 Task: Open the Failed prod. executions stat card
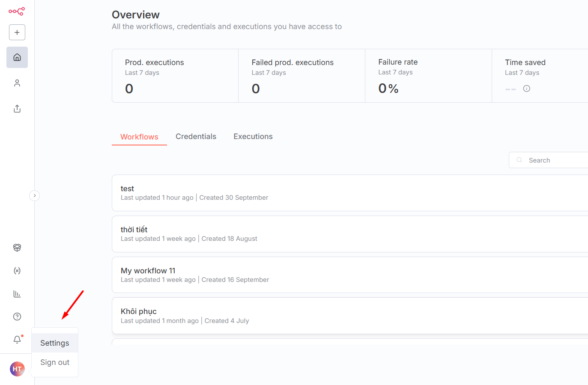pos(301,76)
